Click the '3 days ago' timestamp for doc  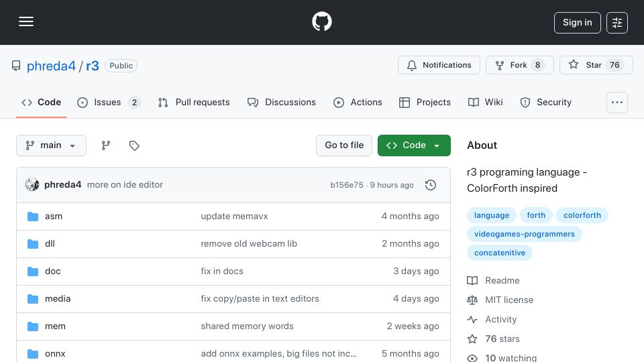(x=416, y=271)
